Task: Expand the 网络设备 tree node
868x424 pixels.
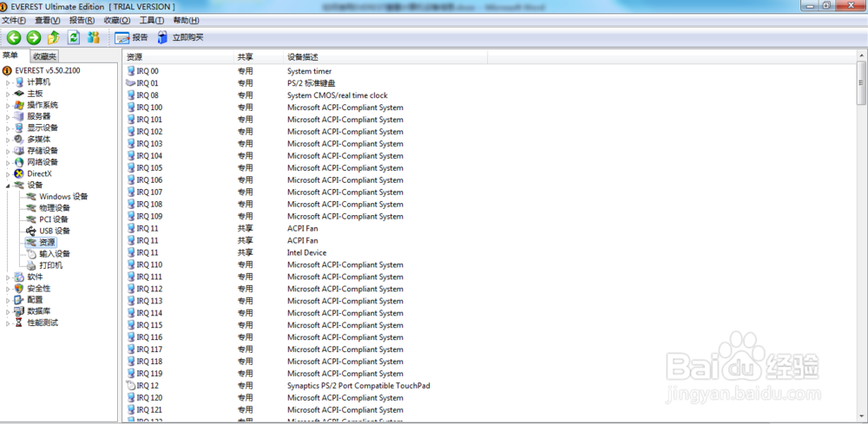Action: coord(8,162)
